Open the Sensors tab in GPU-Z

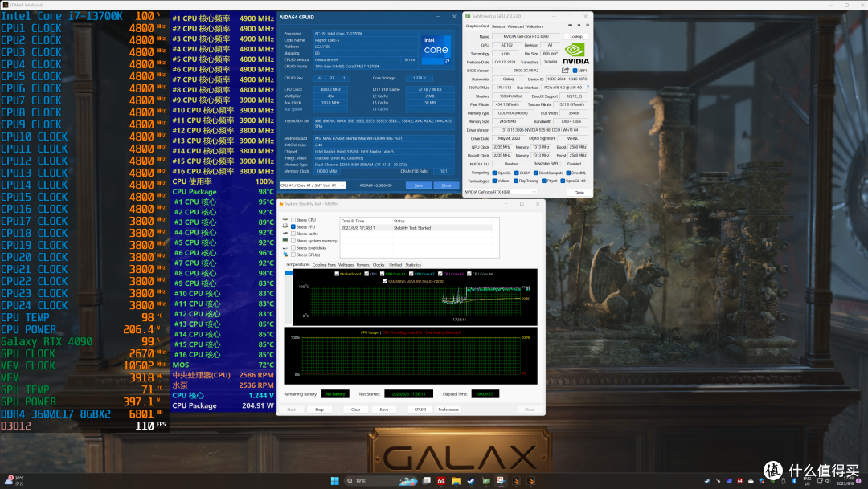click(498, 26)
